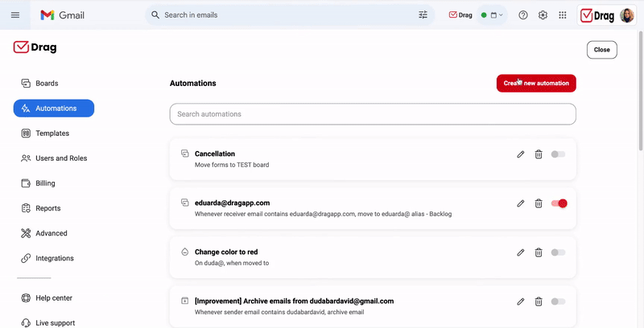The width and height of the screenshot is (644, 328).
Task: Delete the eduarda@dragapp.com automation
Action: point(539,203)
